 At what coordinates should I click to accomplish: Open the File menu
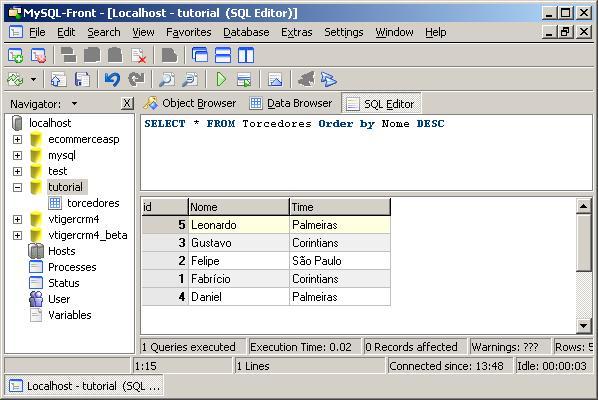pyautogui.click(x=37, y=32)
